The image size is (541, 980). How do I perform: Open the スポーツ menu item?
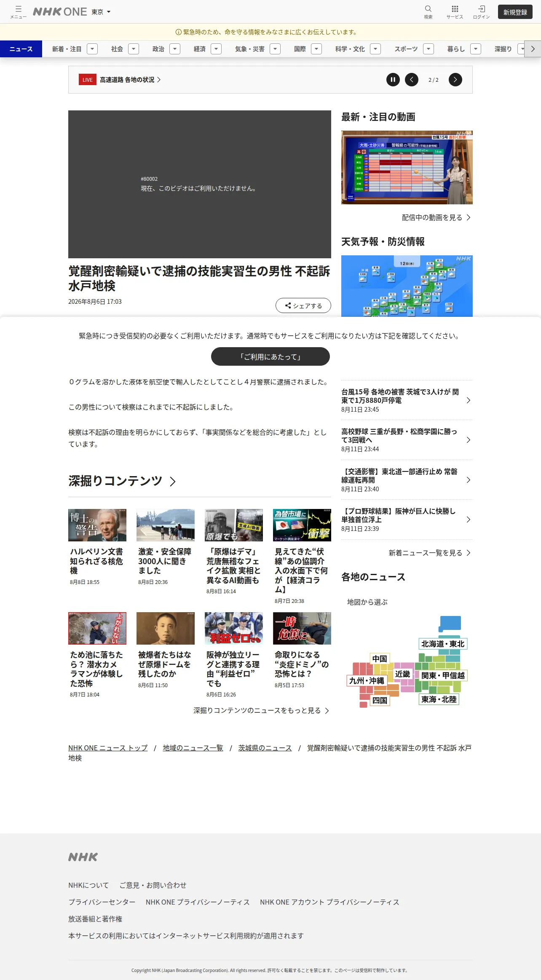[x=406, y=49]
